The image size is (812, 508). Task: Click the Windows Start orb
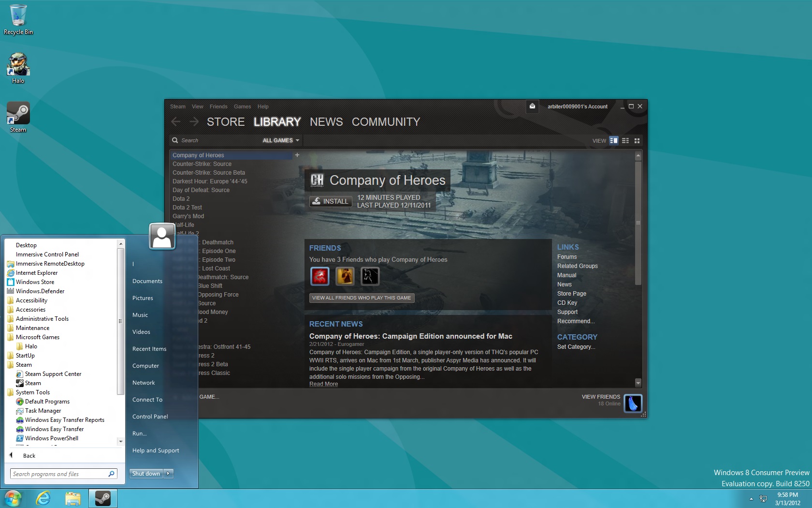pos(13,498)
